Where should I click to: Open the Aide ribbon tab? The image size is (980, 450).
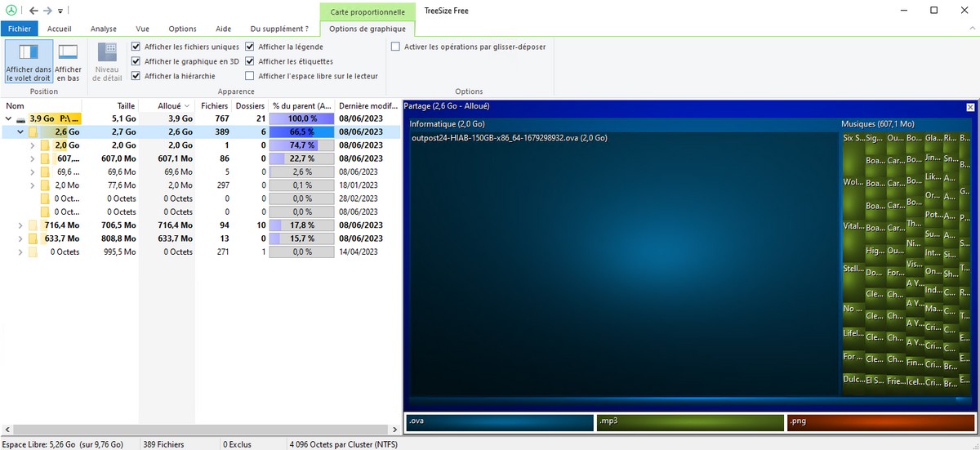(x=223, y=29)
